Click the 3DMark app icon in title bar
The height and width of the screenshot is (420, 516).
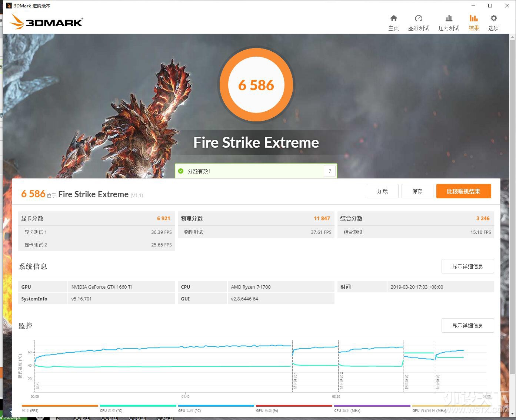pos(9,6)
